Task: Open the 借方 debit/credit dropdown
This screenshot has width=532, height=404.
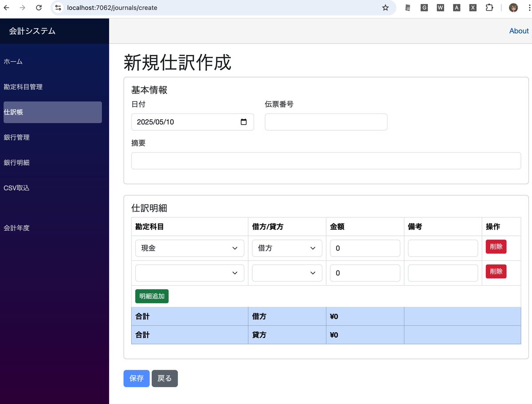Action: [x=287, y=248]
